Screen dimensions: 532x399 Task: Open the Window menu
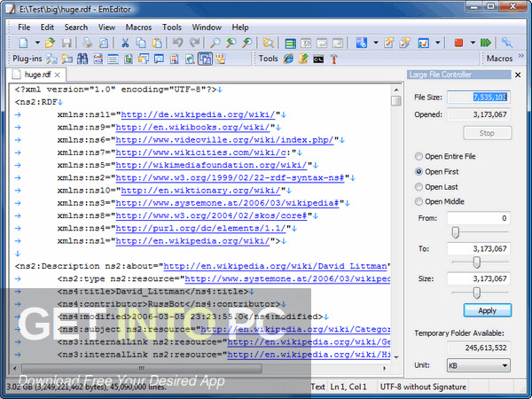207,27
